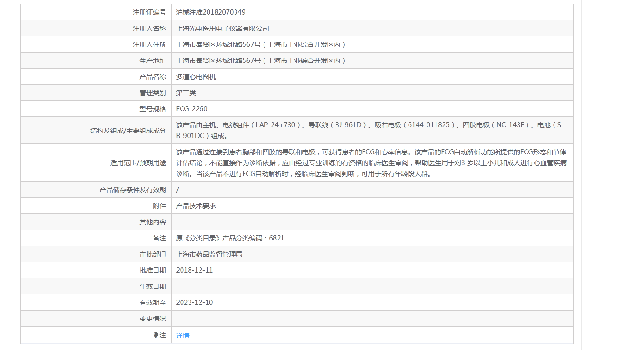Select the value 产品技术要求
Screen dimensions: 627x364
click(196, 206)
